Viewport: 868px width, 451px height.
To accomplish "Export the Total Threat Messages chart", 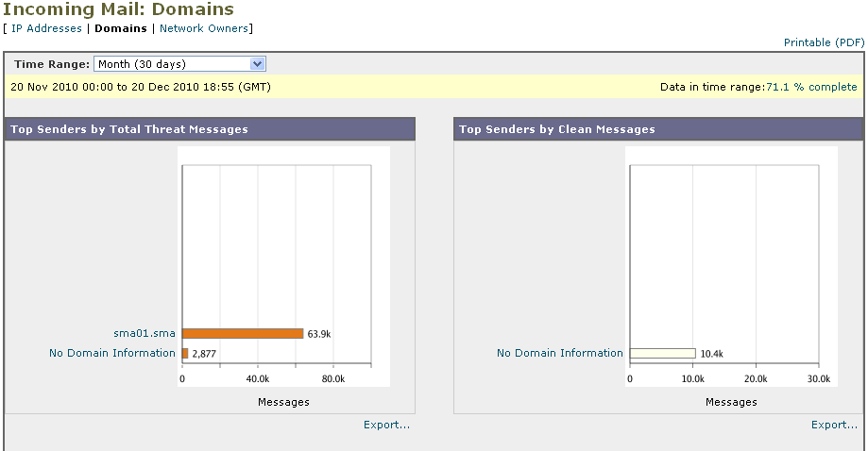I will tap(386, 425).
